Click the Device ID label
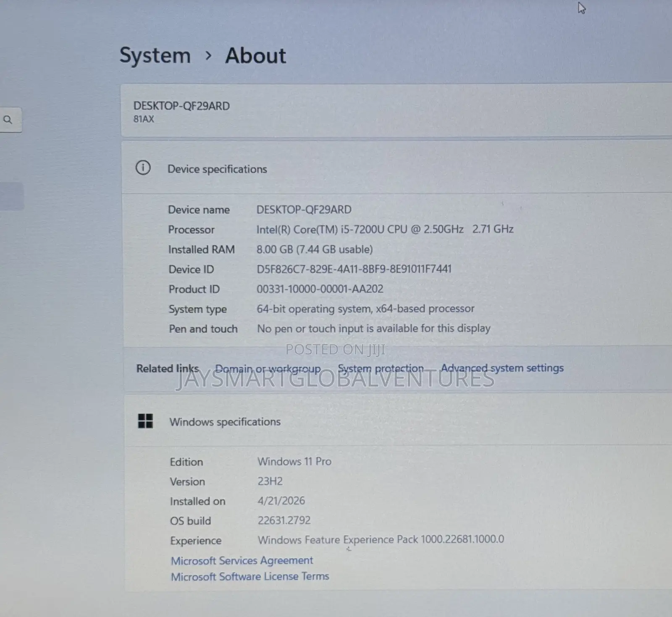672x617 pixels. coord(192,269)
